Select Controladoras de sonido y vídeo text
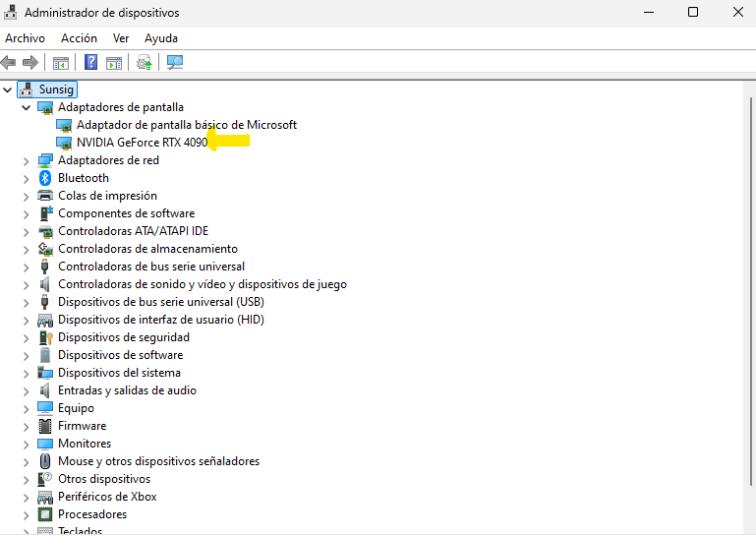 (x=203, y=284)
